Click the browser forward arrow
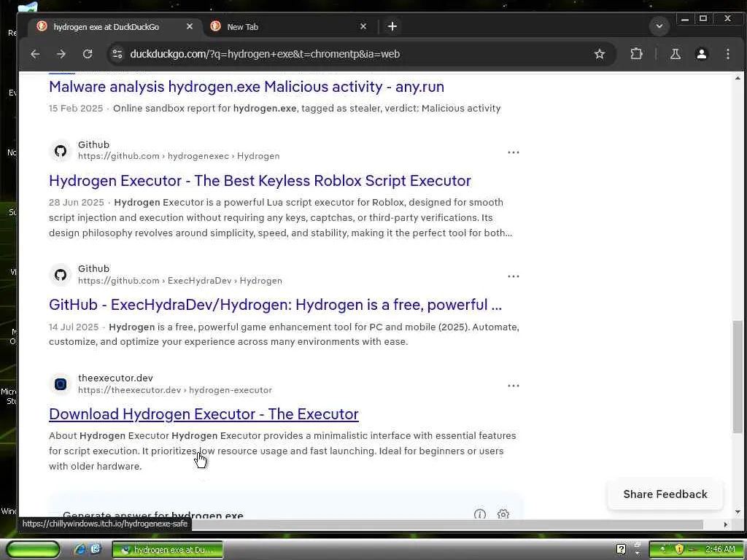The width and height of the screenshot is (747, 560). [x=61, y=54]
